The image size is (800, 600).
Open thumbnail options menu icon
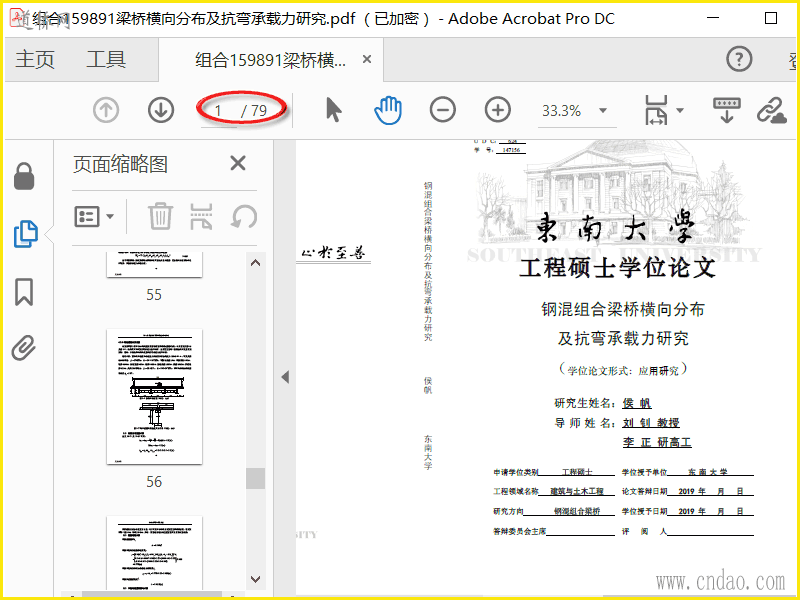pos(94,217)
